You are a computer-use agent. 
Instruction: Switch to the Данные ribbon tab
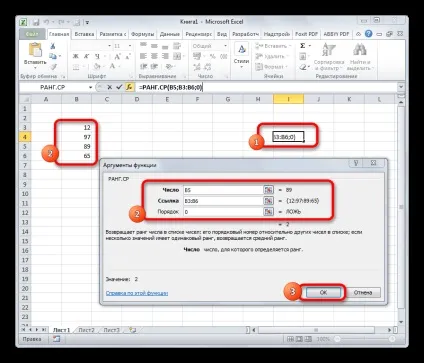pyautogui.click(x=170, y=34)
